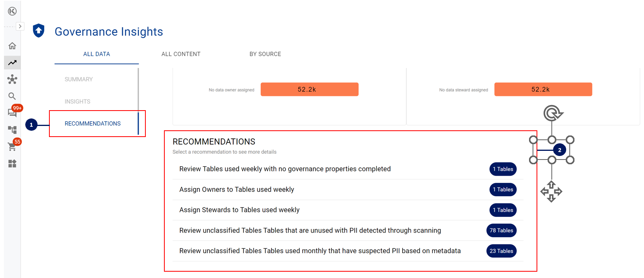This screenshot has width=644, height=278.
Task: Open the dashboard widgets icon in sidebar
Action: pos(12,163)
